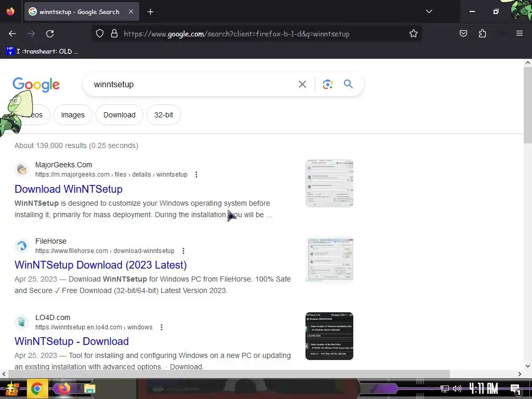Click the MajorGeeks.Com site favicon

[22, 169]
